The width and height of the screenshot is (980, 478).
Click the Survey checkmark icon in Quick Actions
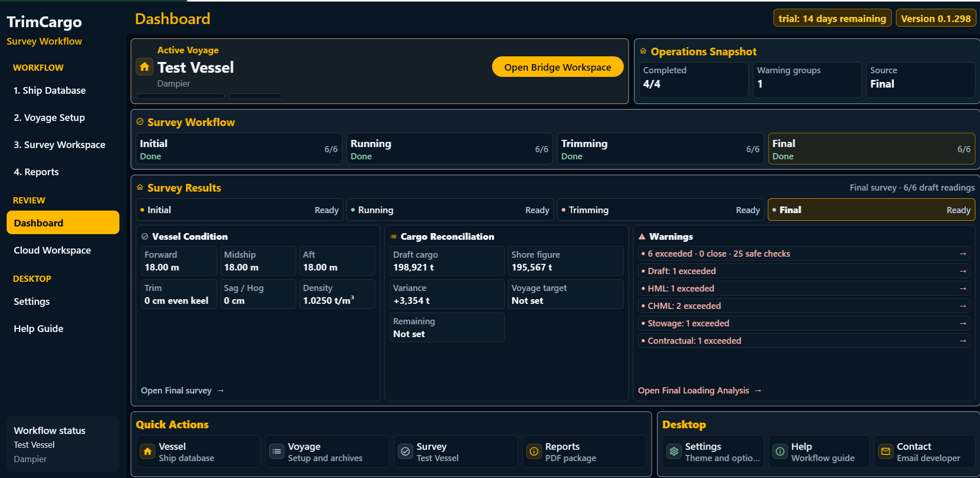(406, 451)
